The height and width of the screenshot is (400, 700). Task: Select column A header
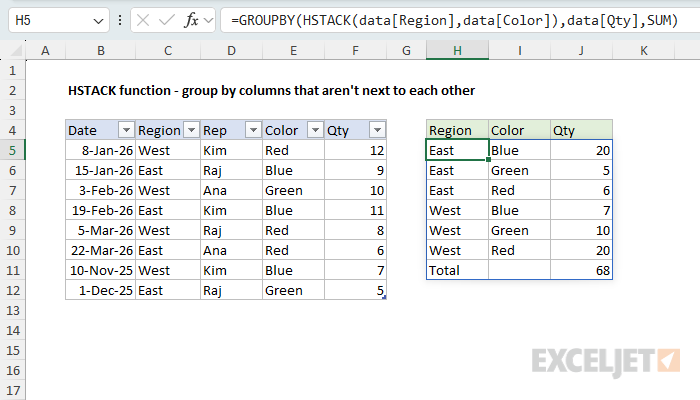(46, 50)
